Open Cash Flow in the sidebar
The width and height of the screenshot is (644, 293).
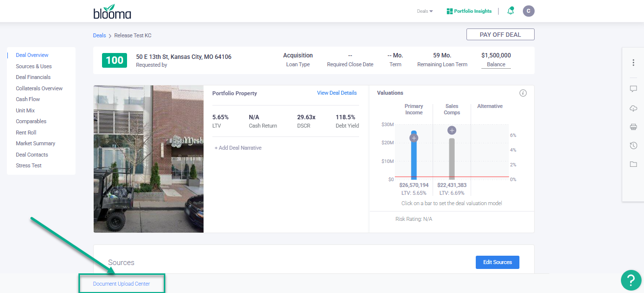pyautogui.click(x=28, y=99)
